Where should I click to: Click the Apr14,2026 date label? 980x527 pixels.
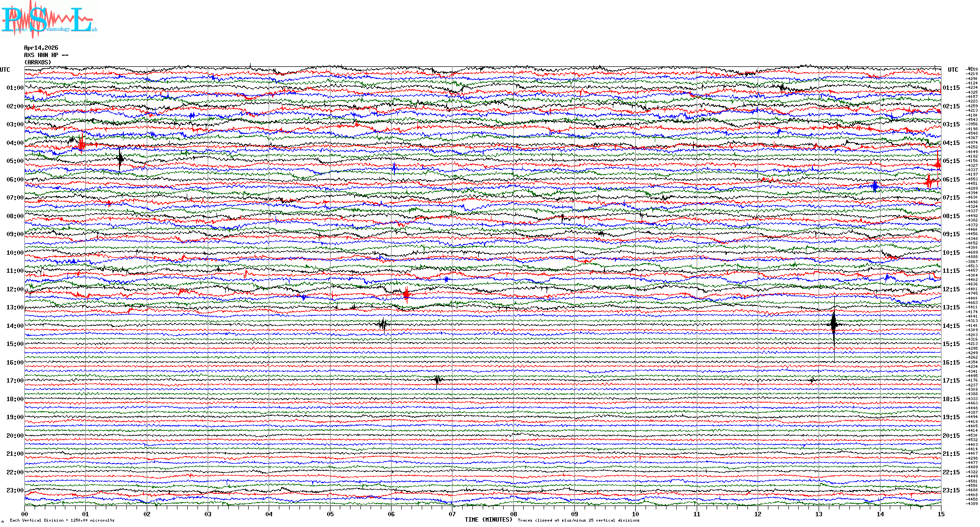[x=41, y=48]
